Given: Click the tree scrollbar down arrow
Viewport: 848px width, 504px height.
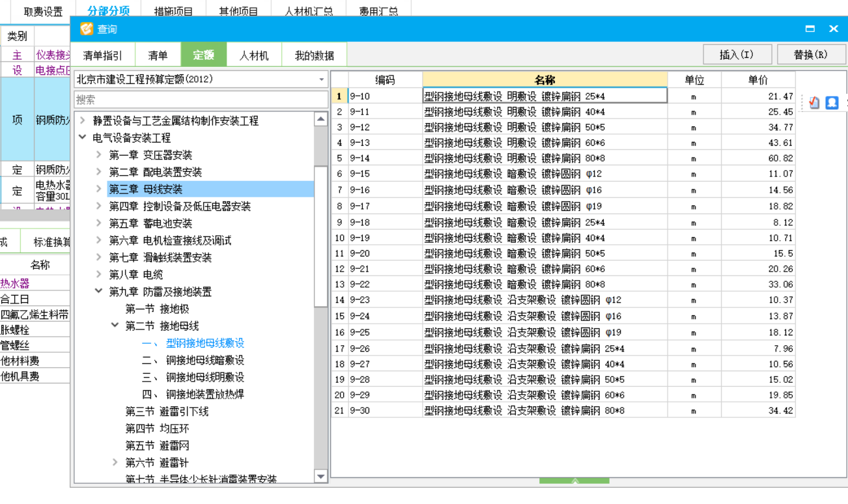Looking at the screenshot, I should click(320, 477).
